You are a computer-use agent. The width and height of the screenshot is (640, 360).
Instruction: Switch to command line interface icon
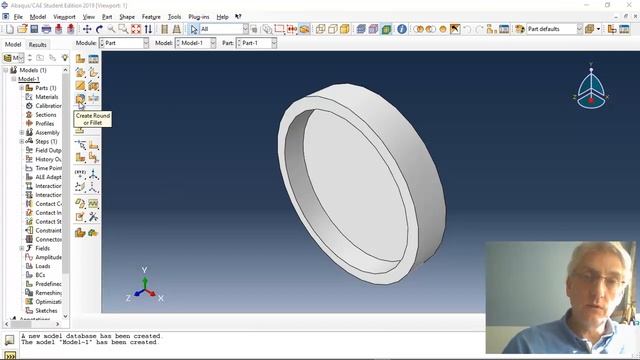pyautogui.click(x=10, y=356)
